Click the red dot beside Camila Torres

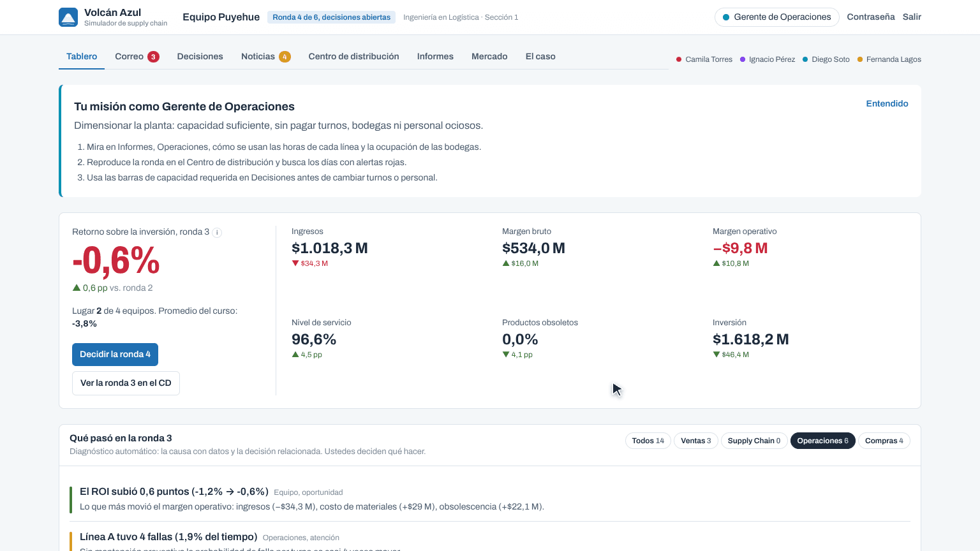pyautogui.click(x=679, y=59)
